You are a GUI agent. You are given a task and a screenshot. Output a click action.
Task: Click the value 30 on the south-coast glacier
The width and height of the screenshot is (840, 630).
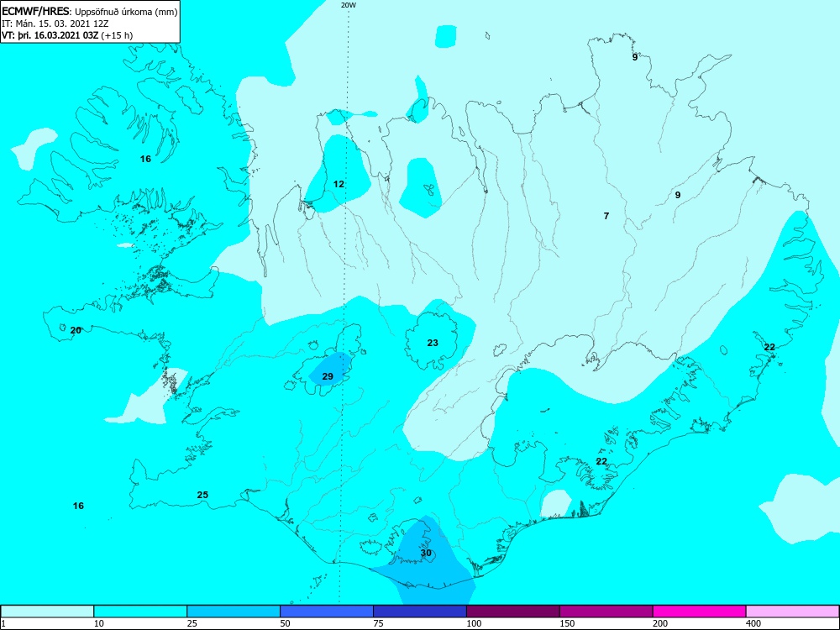pos(426,553)
